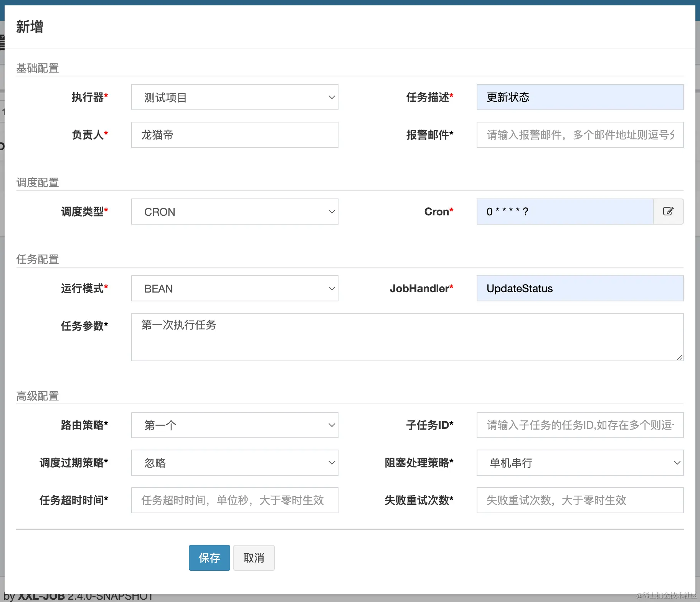Image resolution: width=700 pixels, height=602 pixels.
Task: Expand the 调度类型 dropdown showing CRON
Action: [x=235, y=212]
